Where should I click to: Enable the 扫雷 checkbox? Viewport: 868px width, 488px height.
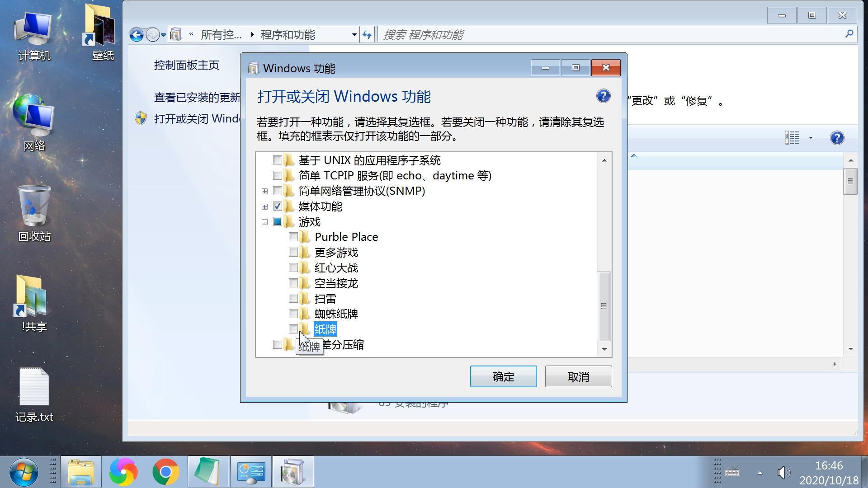pos(293,298)
